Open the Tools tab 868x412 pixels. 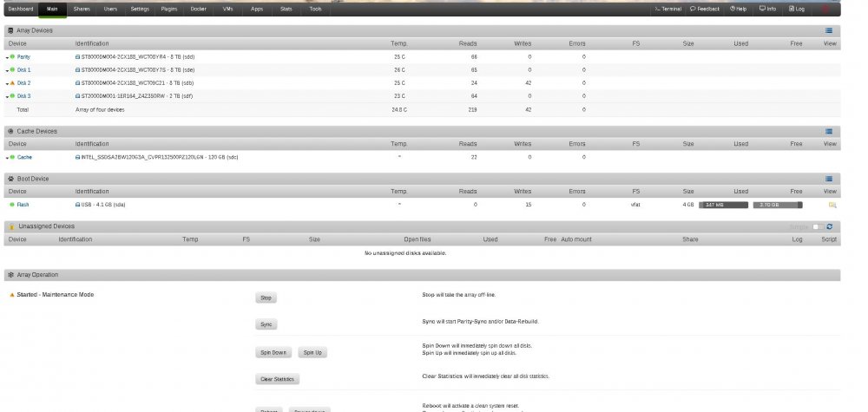pos(316,9)
